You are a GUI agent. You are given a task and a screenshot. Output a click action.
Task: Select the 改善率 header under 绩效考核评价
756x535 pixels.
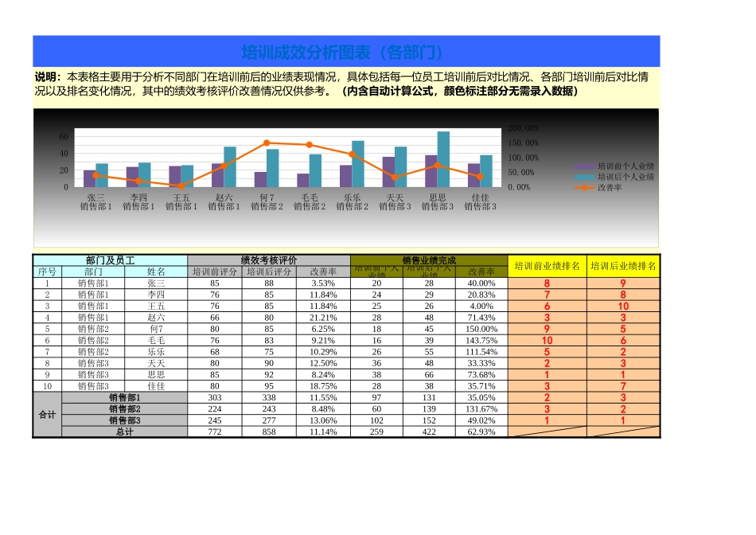coord(323,272)
